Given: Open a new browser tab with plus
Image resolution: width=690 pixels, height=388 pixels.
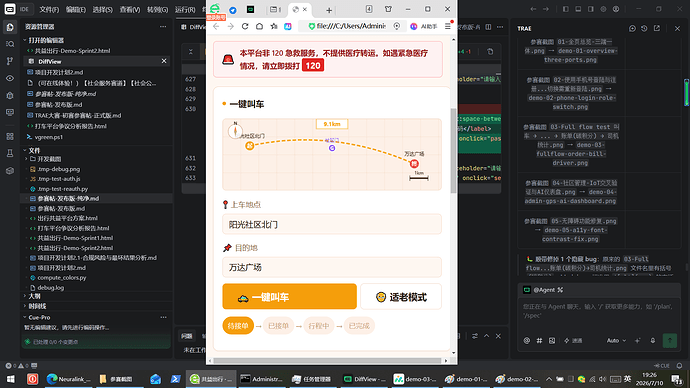Looking at the screenshot, I should click(x=329, y=10).
